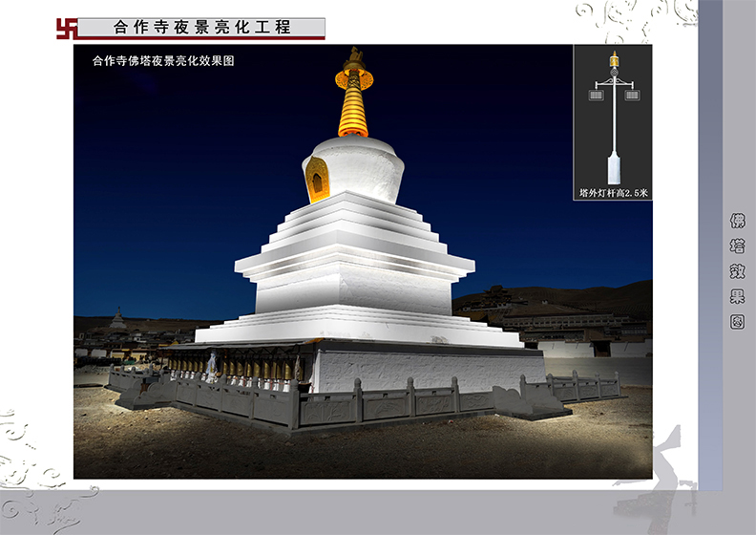The width and height of the screenshot is (756, 535).
Task: Click the lamp post inset thumbnail
Action: tap(613, 122)
